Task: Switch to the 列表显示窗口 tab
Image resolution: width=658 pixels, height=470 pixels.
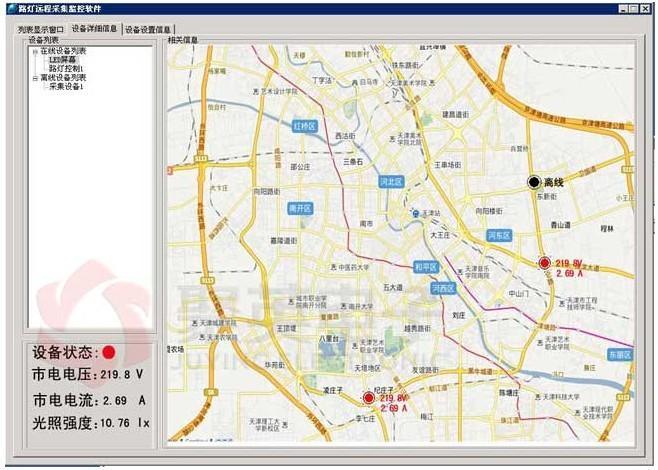Action: pos(41,30)
